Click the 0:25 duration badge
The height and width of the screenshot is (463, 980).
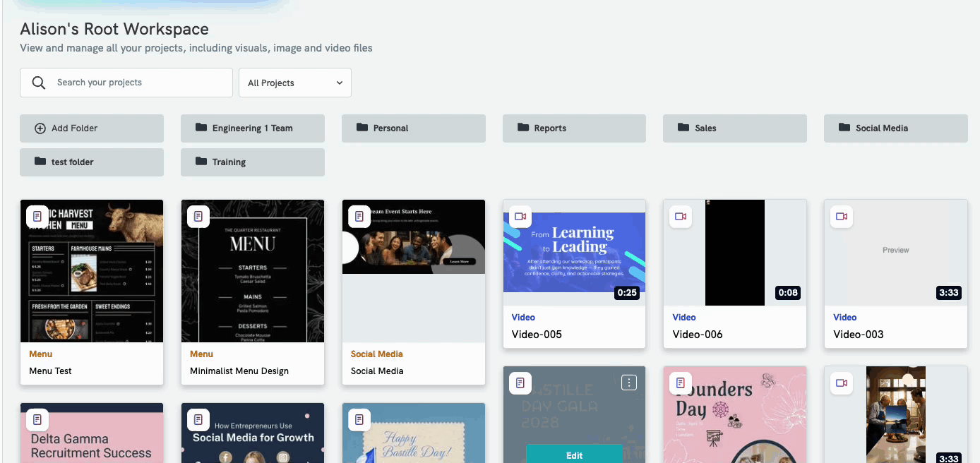click(627, 292)
